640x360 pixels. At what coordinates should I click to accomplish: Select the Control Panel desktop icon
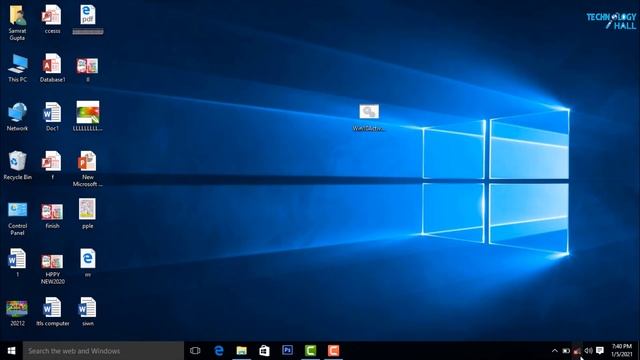tap(17, 211)
